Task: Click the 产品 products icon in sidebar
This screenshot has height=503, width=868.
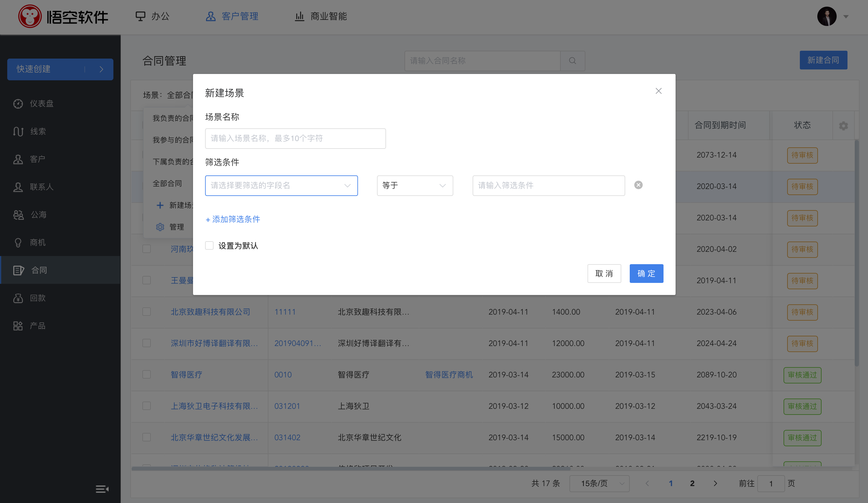Action: pos(17,326)
